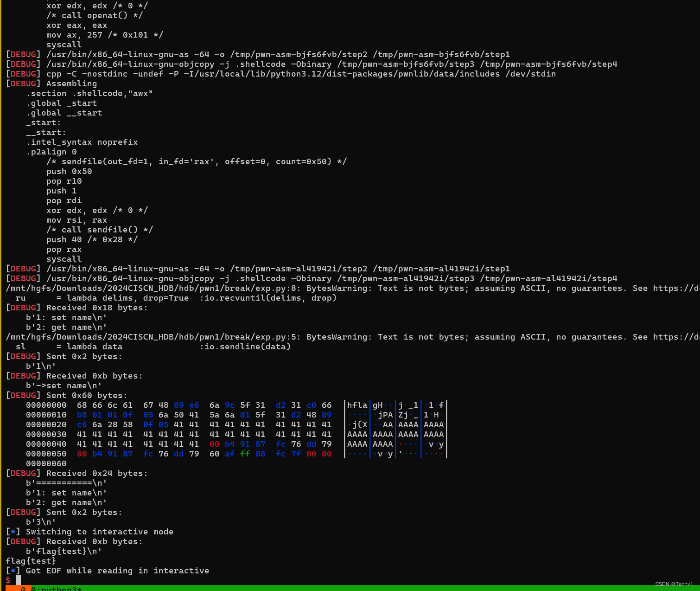
Task: Click the 'sl = lambda data' line
Action: 153,347
